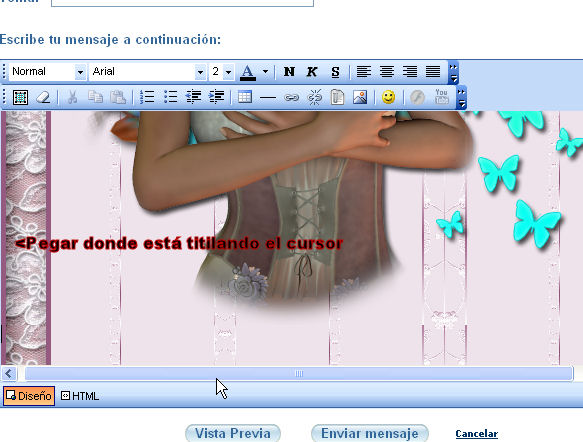Viewport: 583px width, 442px height.
Task: Click the Enviar mensaje button
Action: [x=370, y=433]
